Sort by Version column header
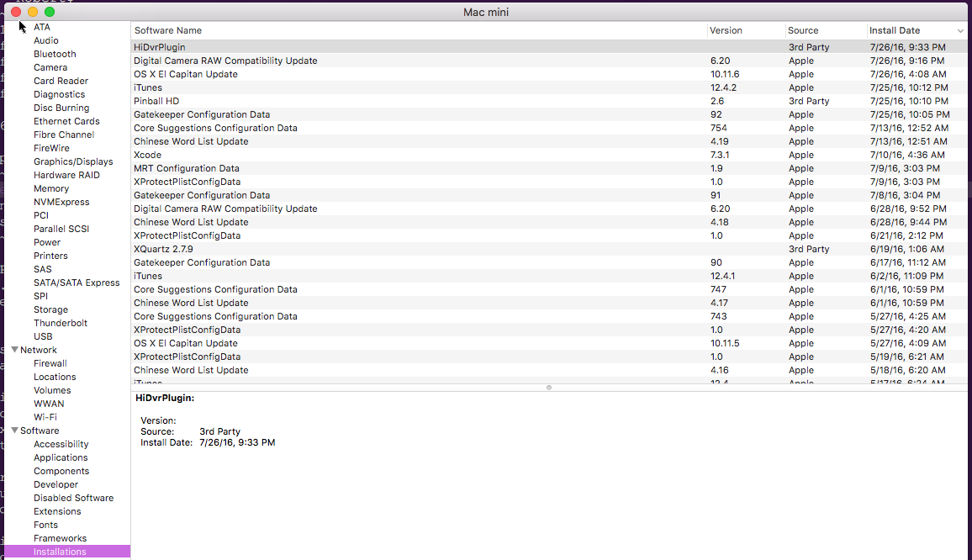The image size is (972, 560). [x=726, y=30]
